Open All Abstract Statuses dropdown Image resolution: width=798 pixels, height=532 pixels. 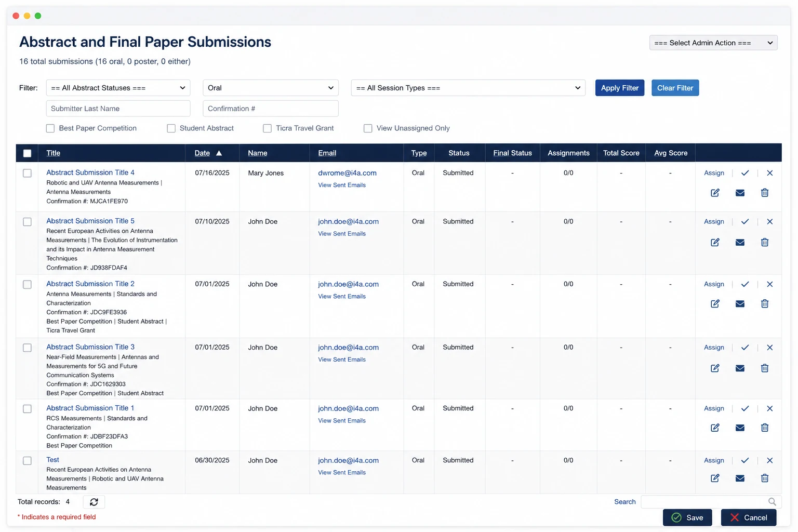[118, 88]
